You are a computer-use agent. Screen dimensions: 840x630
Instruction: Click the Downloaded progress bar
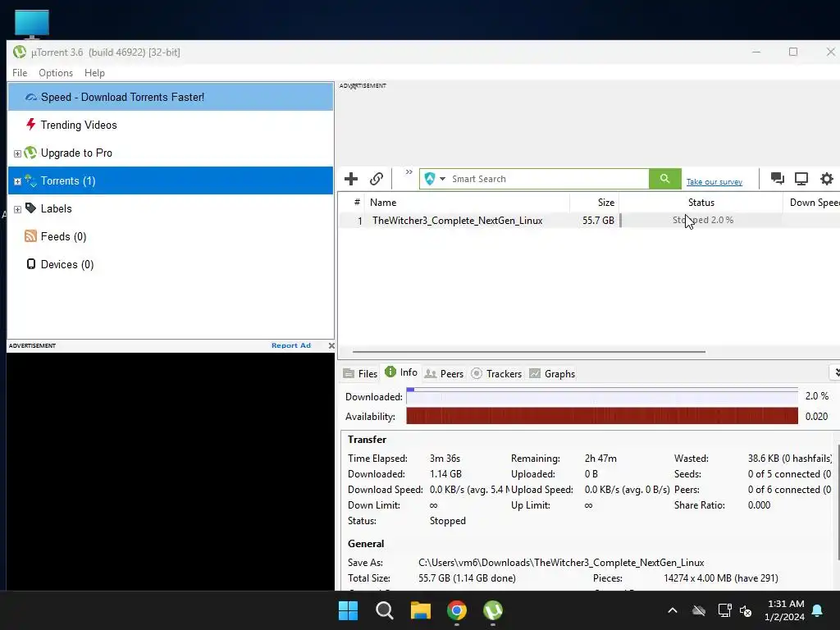(601, 396)
